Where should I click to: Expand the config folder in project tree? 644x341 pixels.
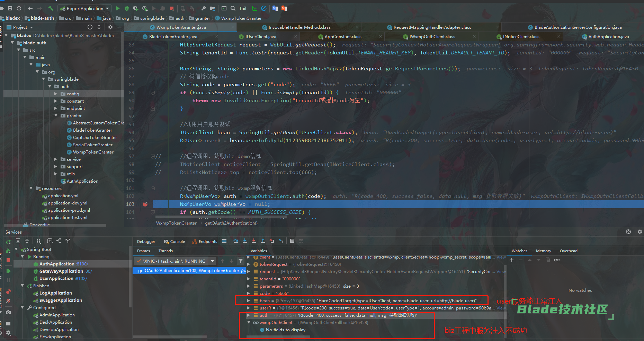click(x=56, y=94)
